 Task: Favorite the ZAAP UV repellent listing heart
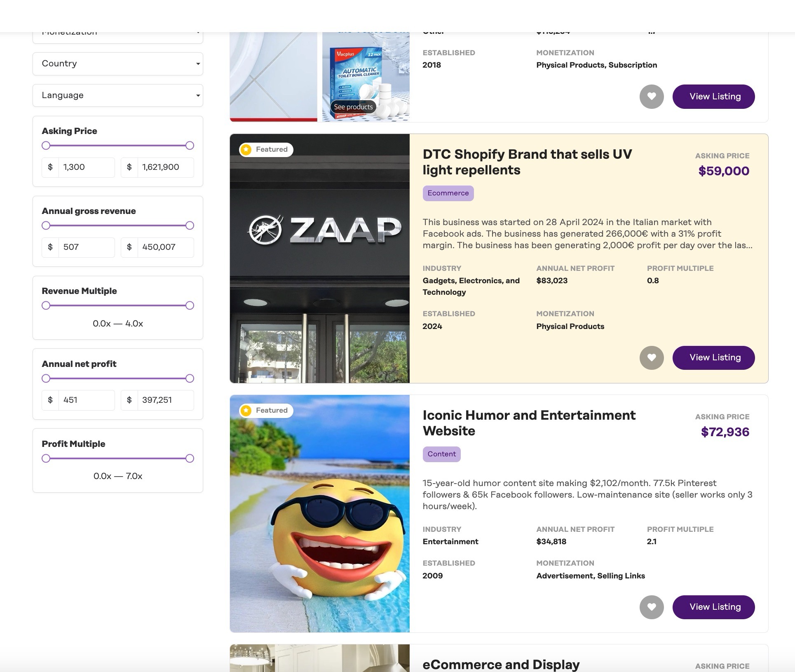[x=651, y=357]
